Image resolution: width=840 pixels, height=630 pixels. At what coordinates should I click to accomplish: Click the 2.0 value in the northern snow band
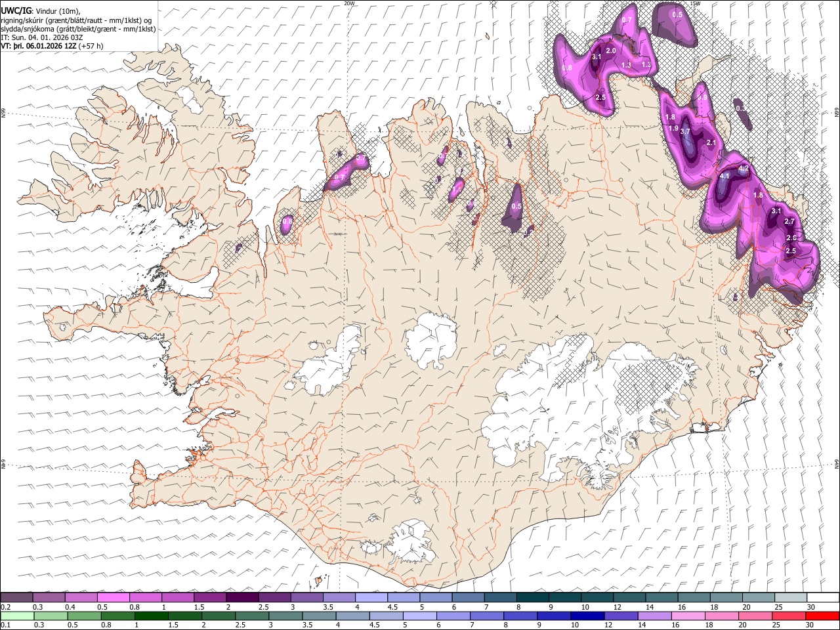point(611,51)
